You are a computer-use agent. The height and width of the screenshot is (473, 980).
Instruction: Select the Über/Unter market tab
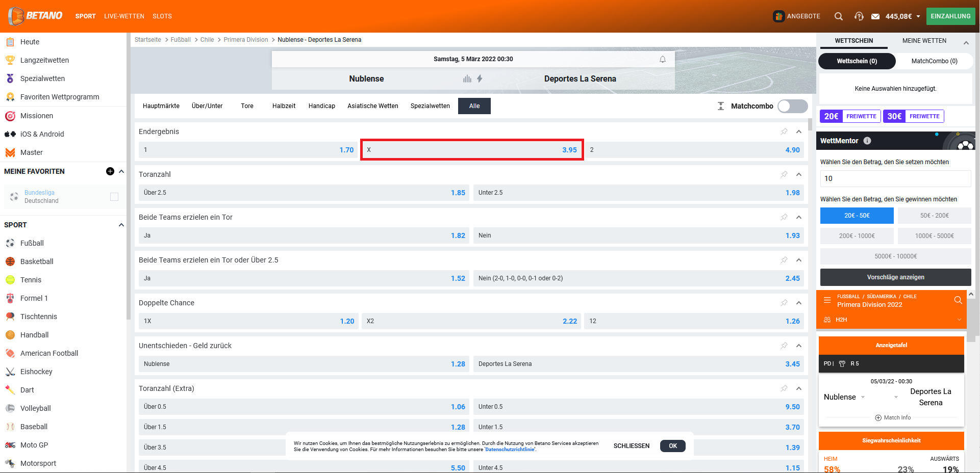pyautogui.click(x=207, y=106)
